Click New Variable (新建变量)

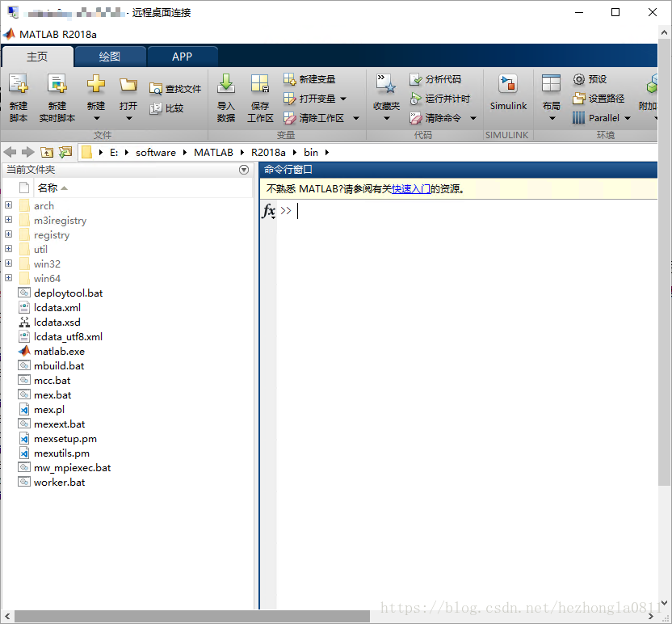(309, 79)
